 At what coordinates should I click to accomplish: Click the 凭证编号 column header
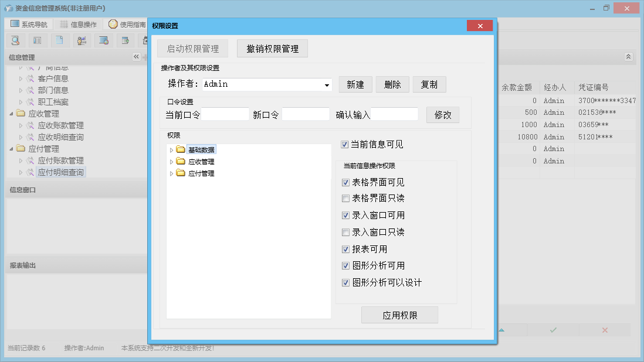click(x=593, y=87)
